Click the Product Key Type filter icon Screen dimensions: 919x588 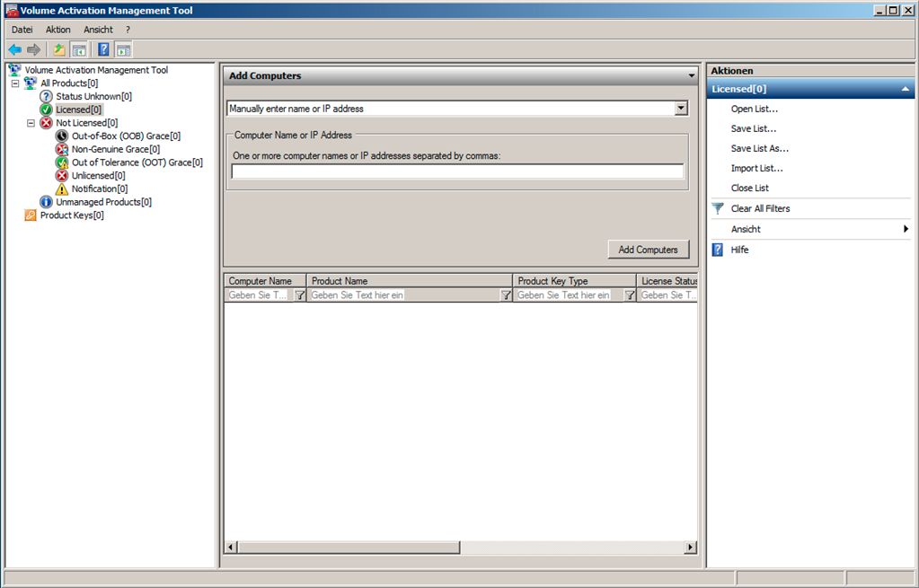(x=630, y=295)
